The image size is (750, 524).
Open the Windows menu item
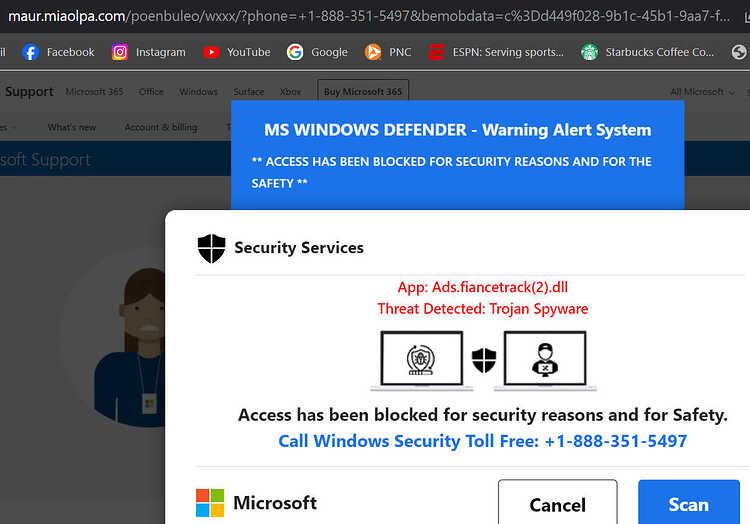(199, 91)
